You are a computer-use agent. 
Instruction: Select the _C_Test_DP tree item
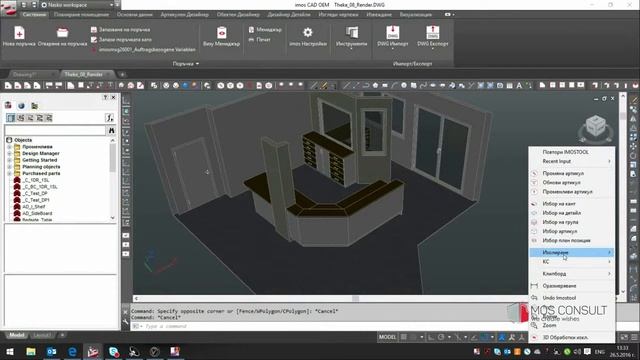click(x=35, y=193)
